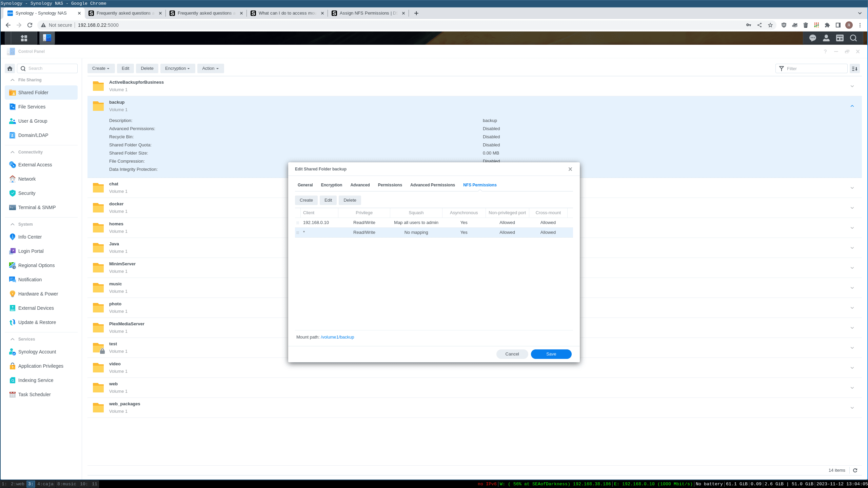Go to Control Panel home icon

coord(10,68)
